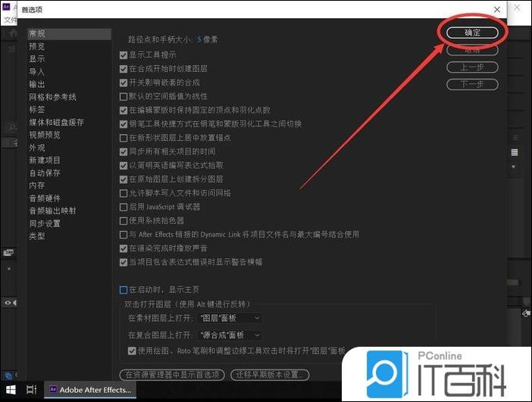Click the Home icon in After Effects toolbar
The image size is (532, 402).
click(13, 33)
